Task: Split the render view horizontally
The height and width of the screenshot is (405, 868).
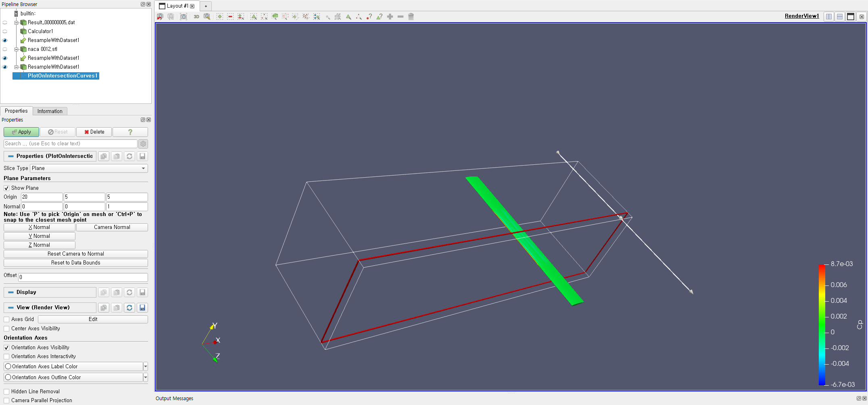Action: (x=829, y=17)
